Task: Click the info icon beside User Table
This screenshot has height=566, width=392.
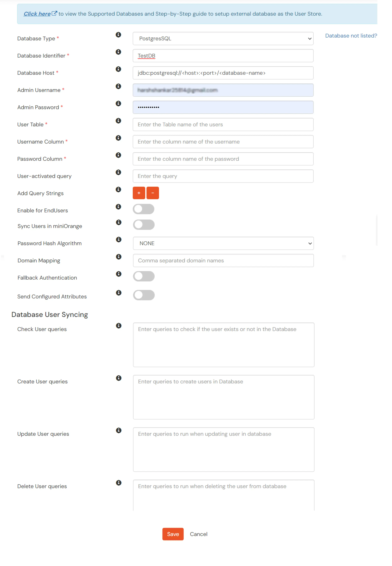Action: [119, 121]
